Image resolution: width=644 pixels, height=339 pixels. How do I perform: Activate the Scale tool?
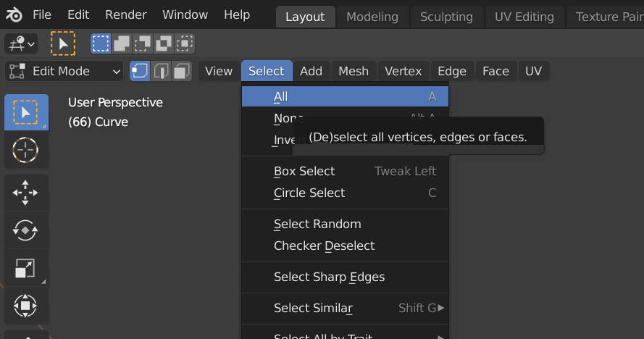tap(26, 268)
